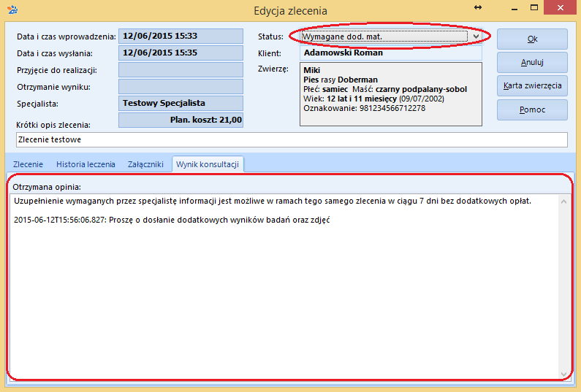Click the 'Pies rasy Doberman' line
581x392 pixels.
click(341, 80)
